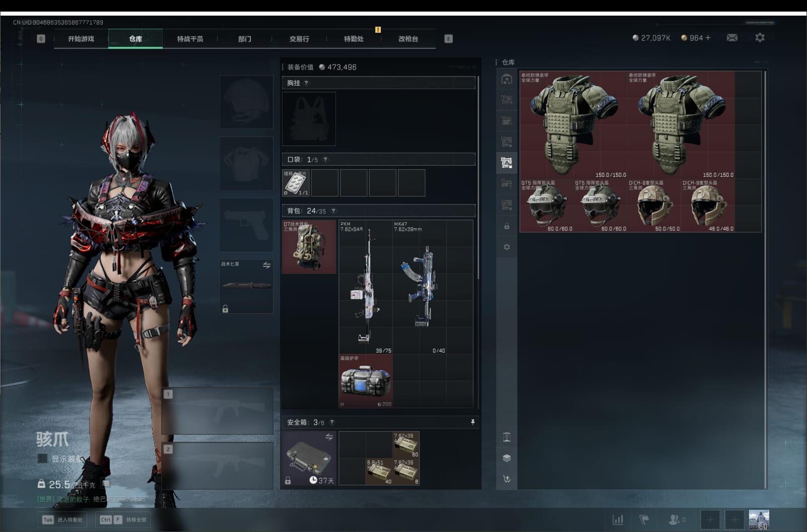Click the 转移全部 Ctrl F button

(x=123, y=519)
